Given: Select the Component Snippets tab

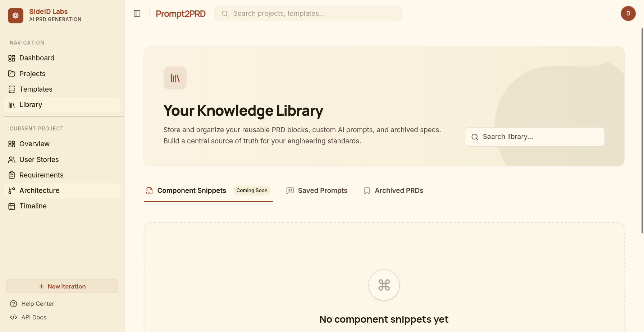Looking at the screenshot, I should point(191,190).
